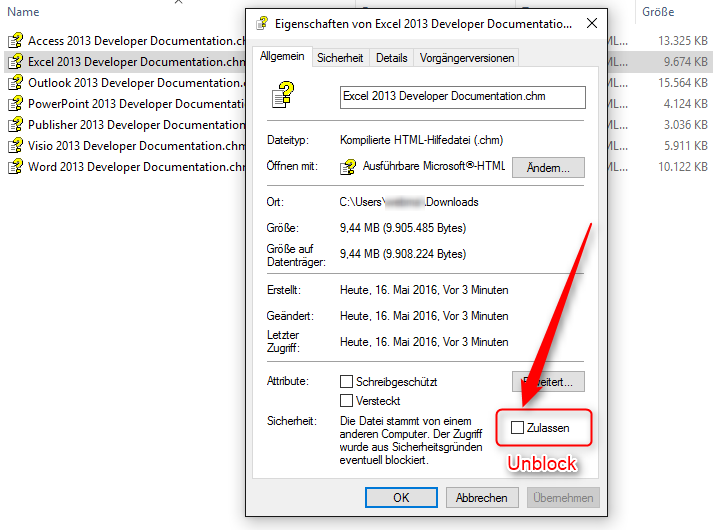Click the '3.036 KB' size cell
Viewport: 713px width, 530px height.
pos(685,125)
